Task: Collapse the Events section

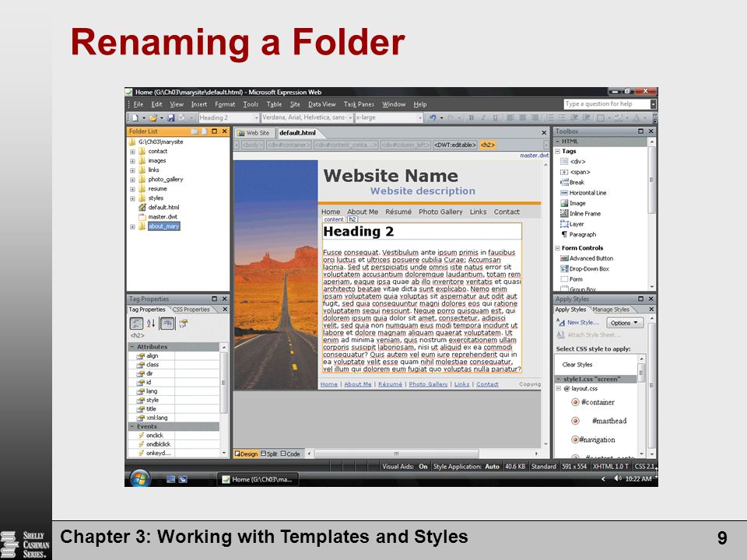Action: 132,427
